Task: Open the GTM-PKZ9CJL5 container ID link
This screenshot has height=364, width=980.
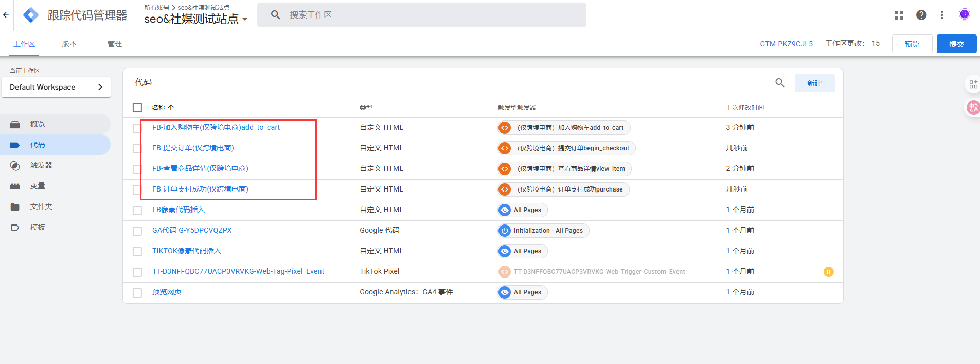Action: (786, 44)
